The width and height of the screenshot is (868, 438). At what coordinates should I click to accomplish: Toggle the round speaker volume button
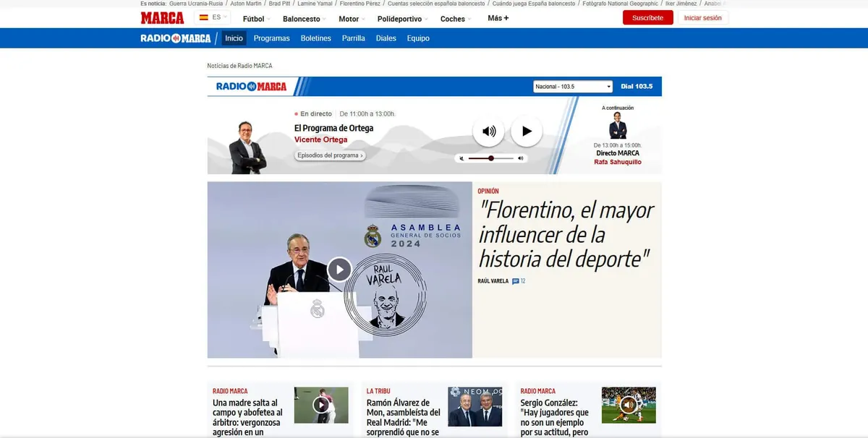[x=488, y=132]
